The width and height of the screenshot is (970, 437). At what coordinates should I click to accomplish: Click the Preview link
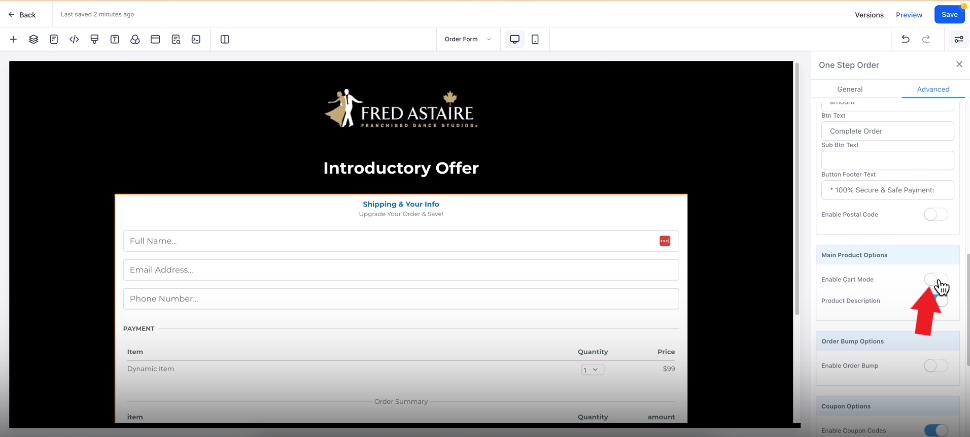(909, 15)
